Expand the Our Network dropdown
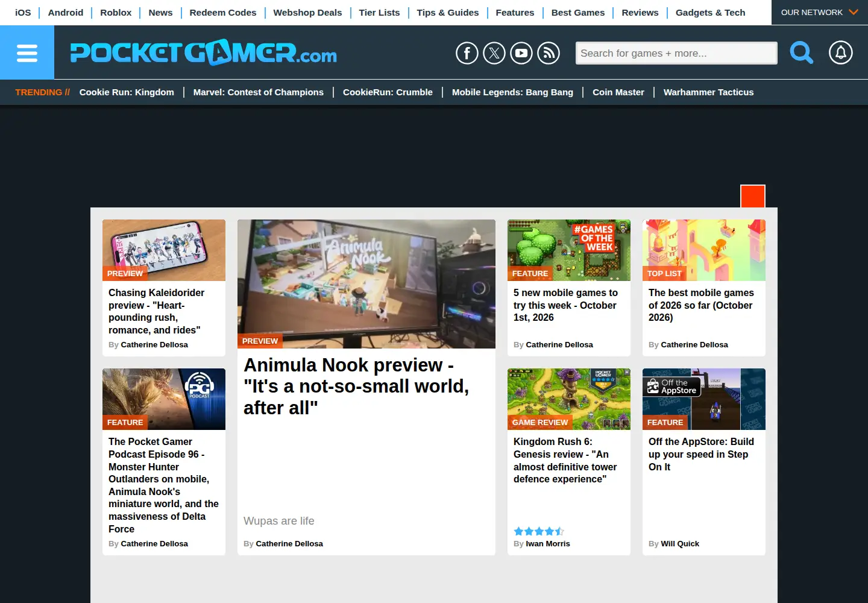Viewport: 868px width, 603px height. point(820,12)
